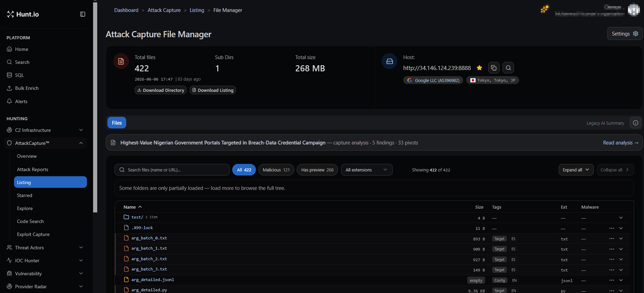Click the Read analysis link
The width and height of the screenshot is (644, 293).
click(620, 143)
